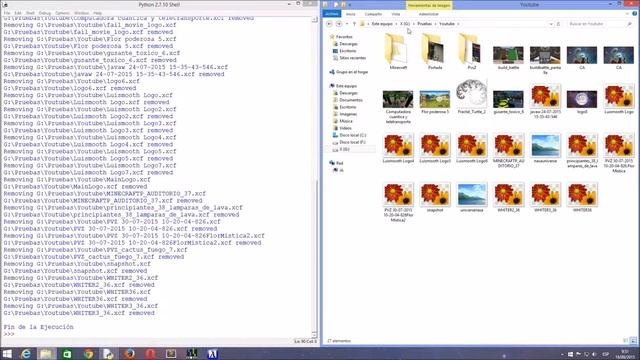Open Imágenes in navigation pane
This screenshot has height=360, width=640.
[348, 114]
